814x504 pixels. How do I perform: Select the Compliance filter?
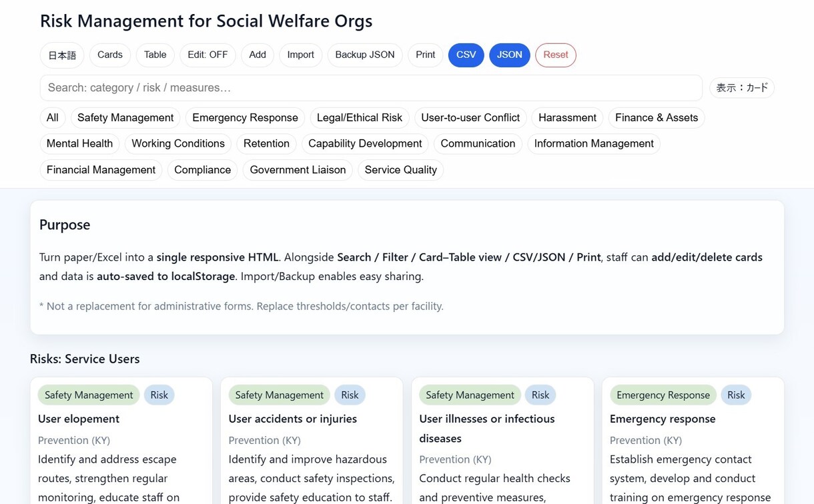click(202, 170)
